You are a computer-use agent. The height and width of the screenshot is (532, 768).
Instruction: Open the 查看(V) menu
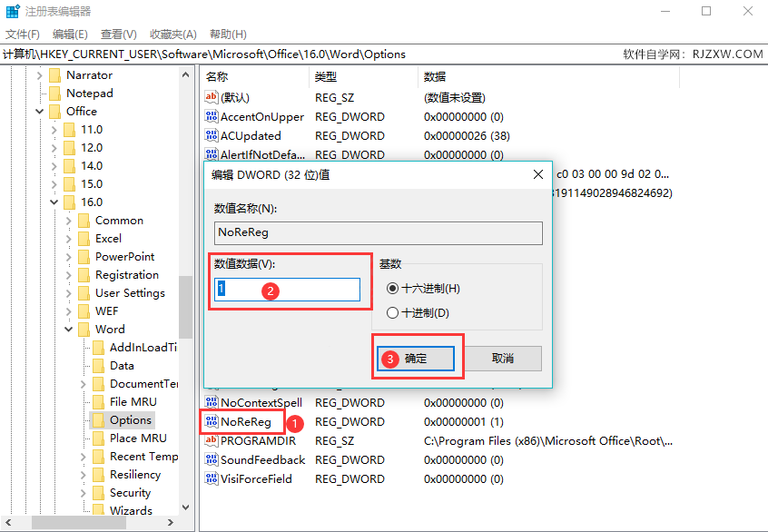[119, 34]
